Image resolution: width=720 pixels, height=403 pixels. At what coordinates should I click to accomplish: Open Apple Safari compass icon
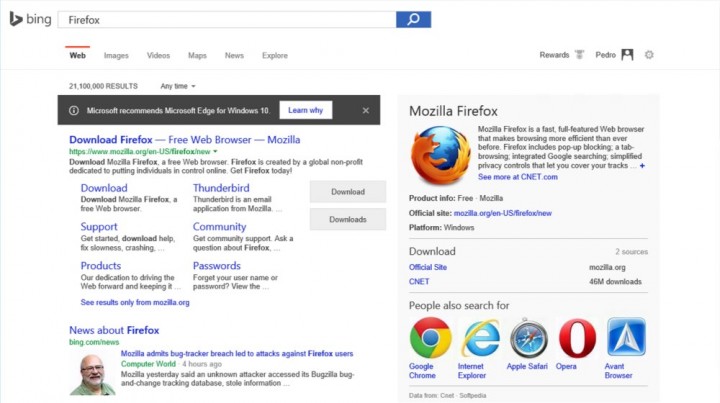(x=529, y=338)
